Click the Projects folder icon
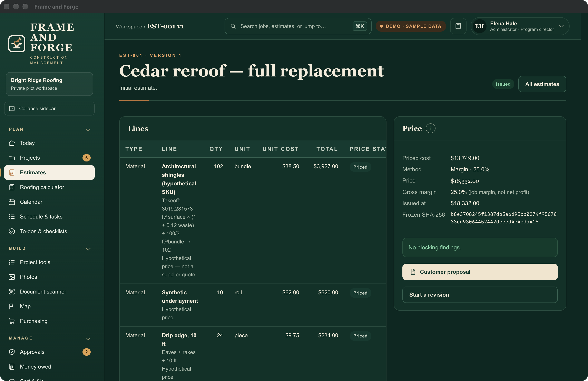The image size is (588, 381). [x=12, y=158]
